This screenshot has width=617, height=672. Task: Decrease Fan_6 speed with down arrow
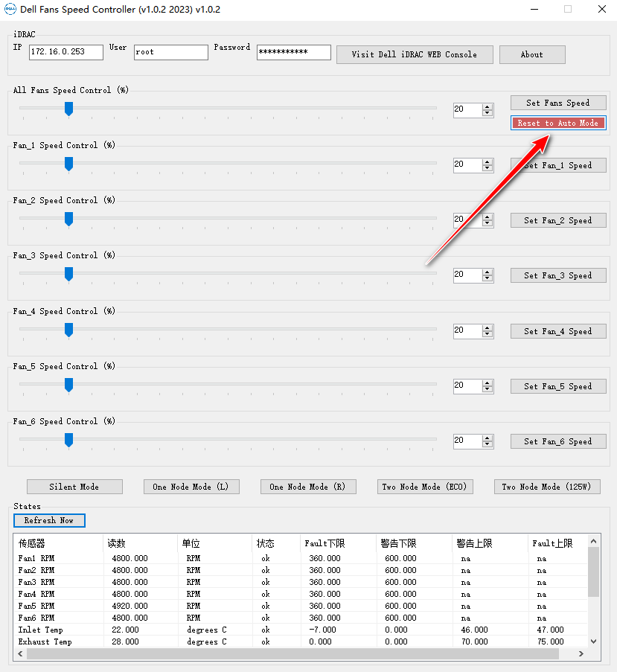click(487, 444)
